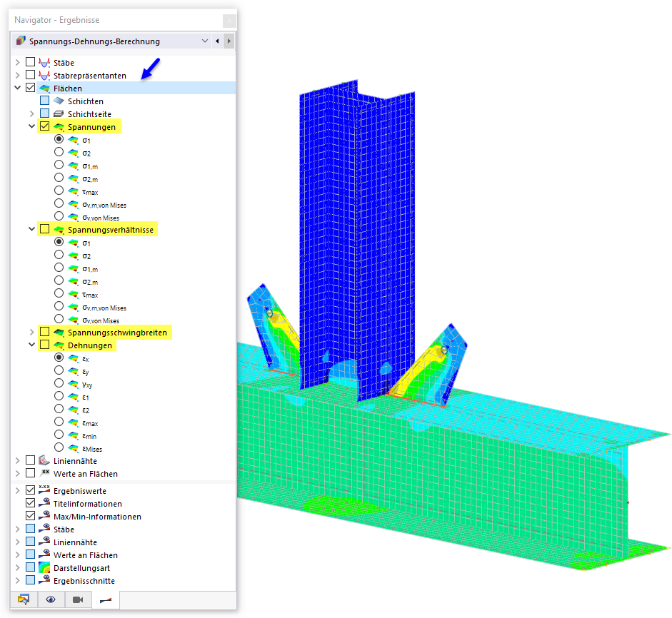Switch to the Results navigator tab

pos(106,599)
